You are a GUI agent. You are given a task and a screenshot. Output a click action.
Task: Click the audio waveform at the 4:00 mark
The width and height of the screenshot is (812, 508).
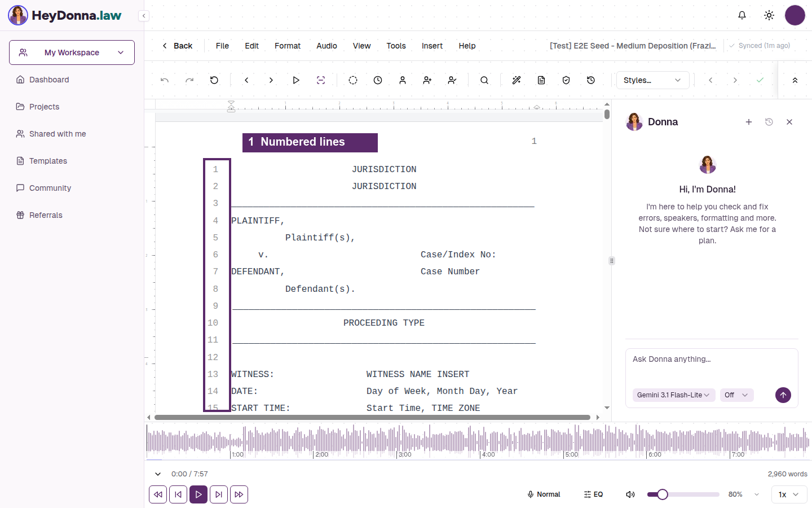(x=480, y=441)
